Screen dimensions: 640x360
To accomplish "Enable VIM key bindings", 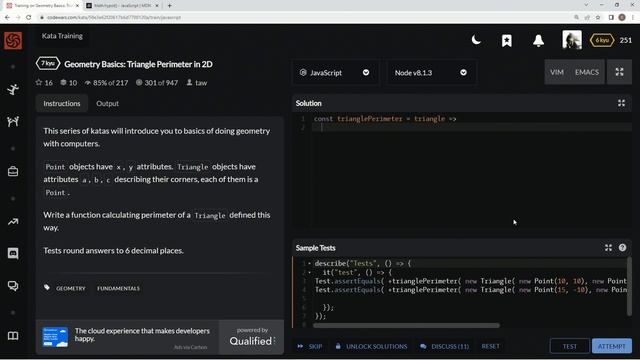I will pos(556,72).
